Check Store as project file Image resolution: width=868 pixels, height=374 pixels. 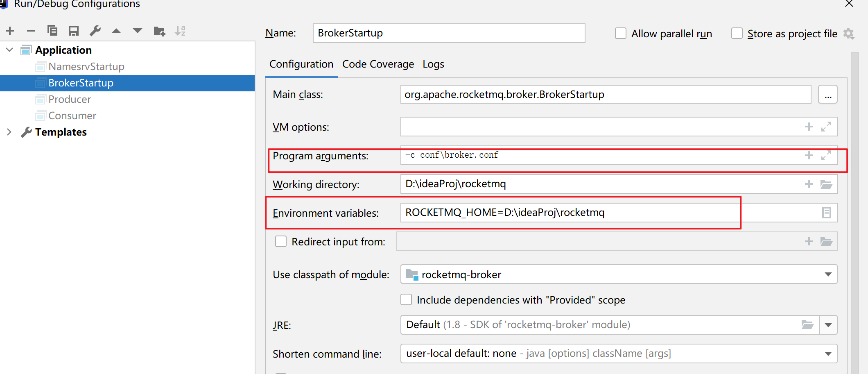(x=737, y=33)
